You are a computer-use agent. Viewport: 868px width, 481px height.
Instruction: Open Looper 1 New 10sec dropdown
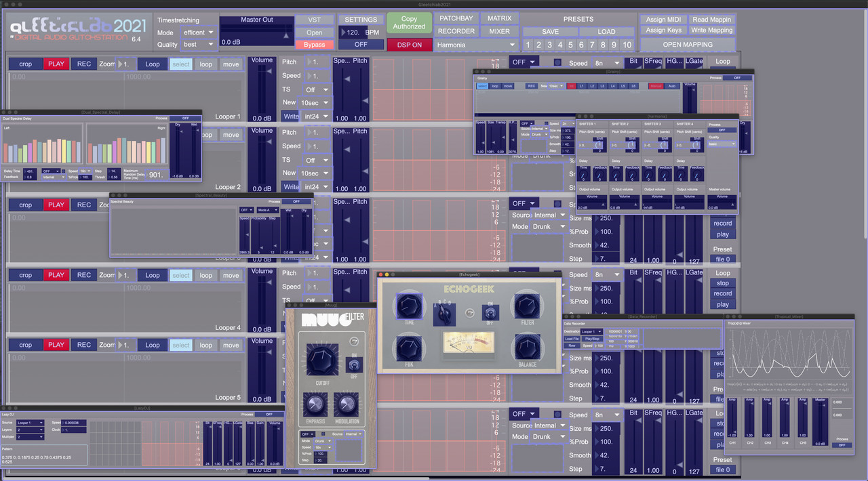(x=315, y=103)
